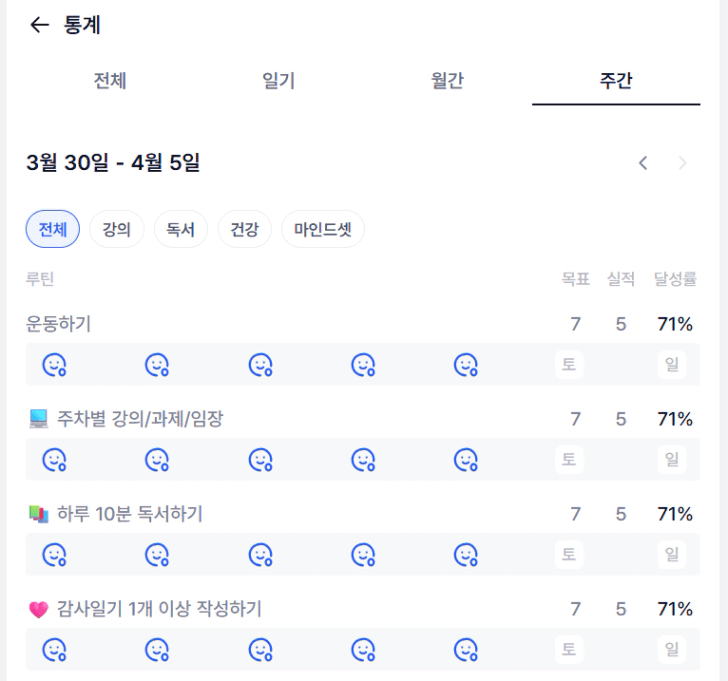The width and height of the screenshot is (728, 681).
Task: Click first smiley icon in 운동하기 row
Action: tap(54, 365)
